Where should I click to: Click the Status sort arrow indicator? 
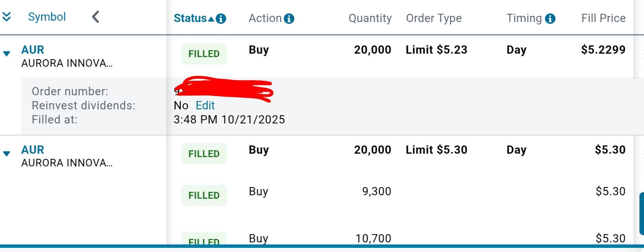tap(211, 19)
